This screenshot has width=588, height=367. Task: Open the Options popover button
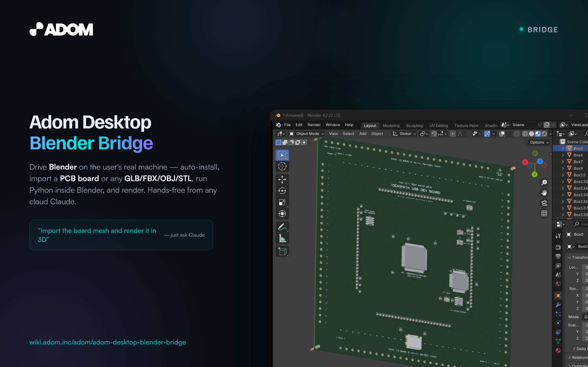[539, 142]
